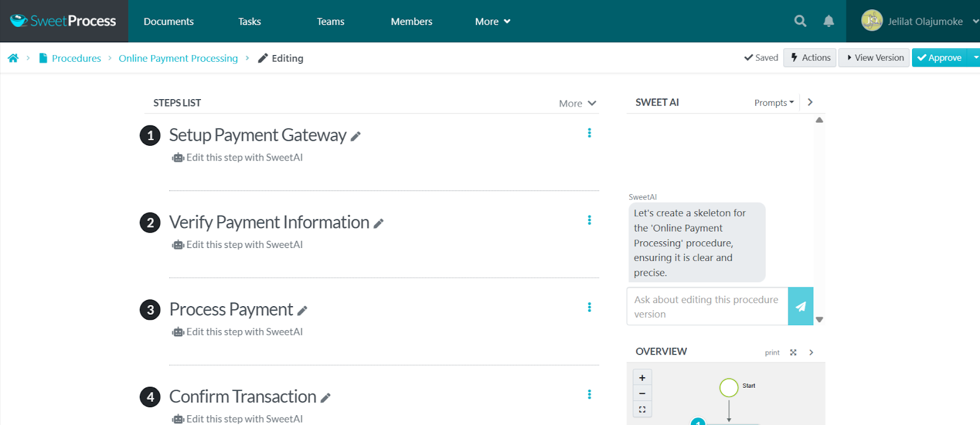Click step number 2 badge
This screenshot has width=980, height=425.
click(x=150, y=222)
